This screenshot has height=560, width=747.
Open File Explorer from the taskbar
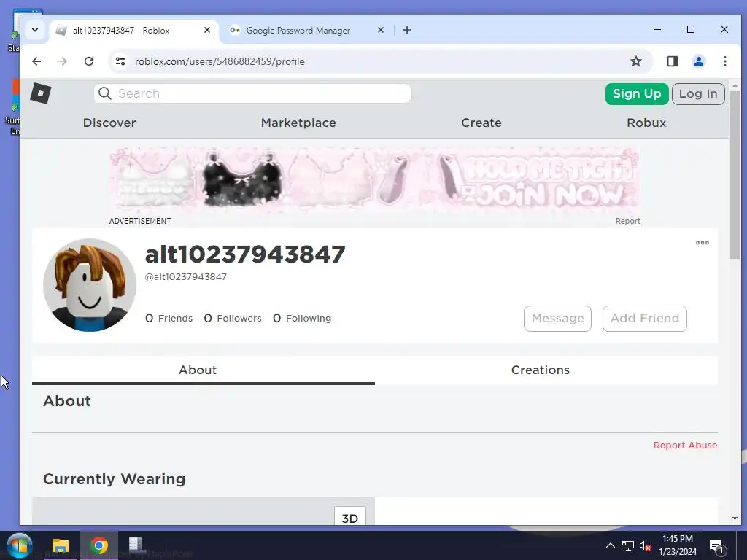pos(61,545)
